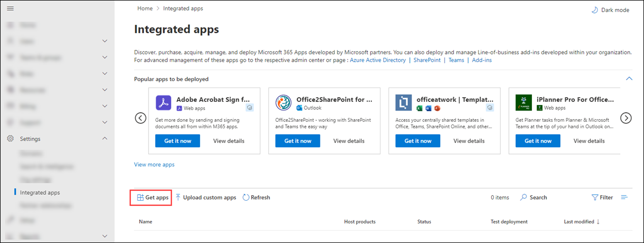The image size is (644, 243).
Task: Open the hamburger navigation menu
Action: pyautogui.click(x=10, y=9)
